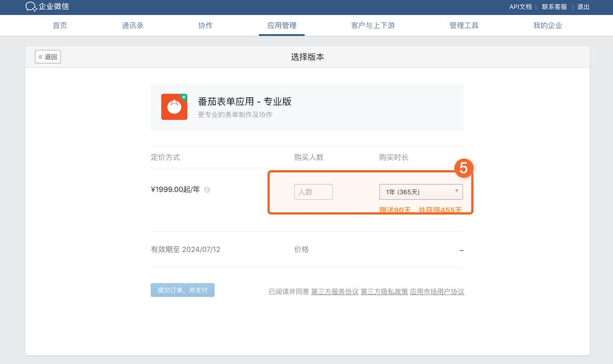Go to the 客户与上下游 tab
Screen dimensions: 613x364
pyautogui.click(x=373, y=25)
